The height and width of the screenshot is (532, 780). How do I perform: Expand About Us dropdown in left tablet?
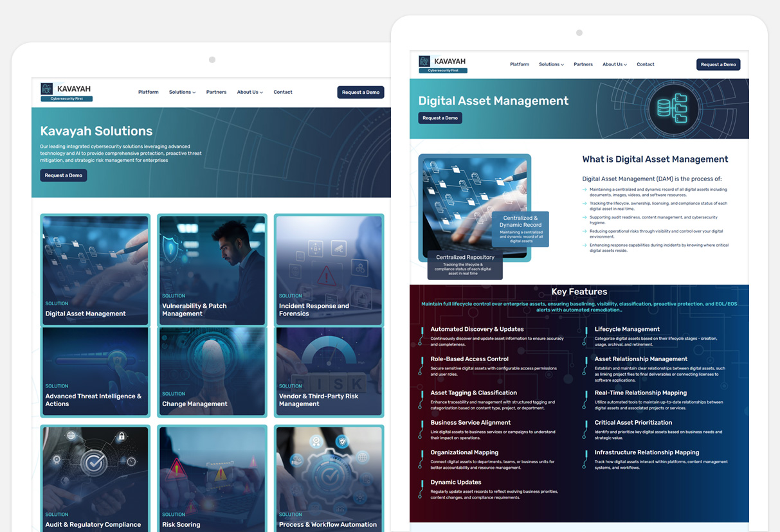(250, 92)
